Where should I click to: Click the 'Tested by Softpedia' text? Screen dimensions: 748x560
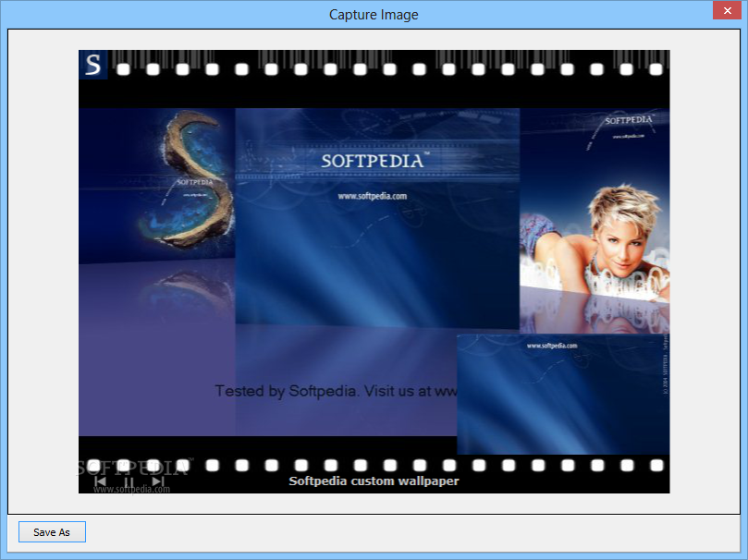[337, 391]
